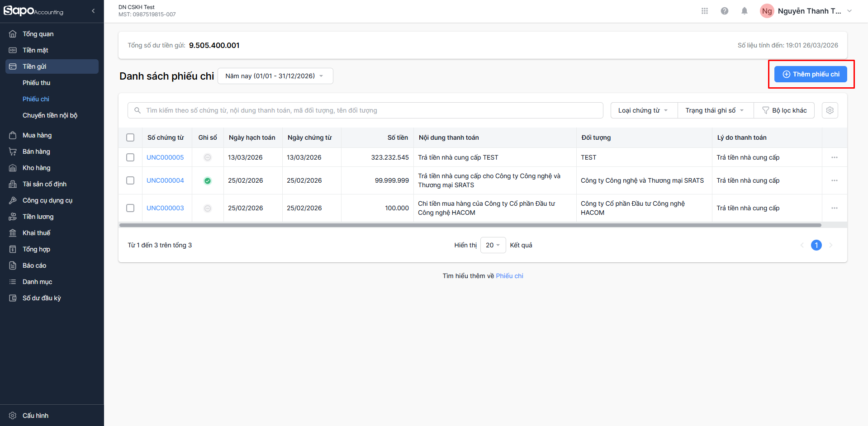Open Cấu hình settings in sidebar
Screen dimensions: 868x426
(x=35, y=416)
